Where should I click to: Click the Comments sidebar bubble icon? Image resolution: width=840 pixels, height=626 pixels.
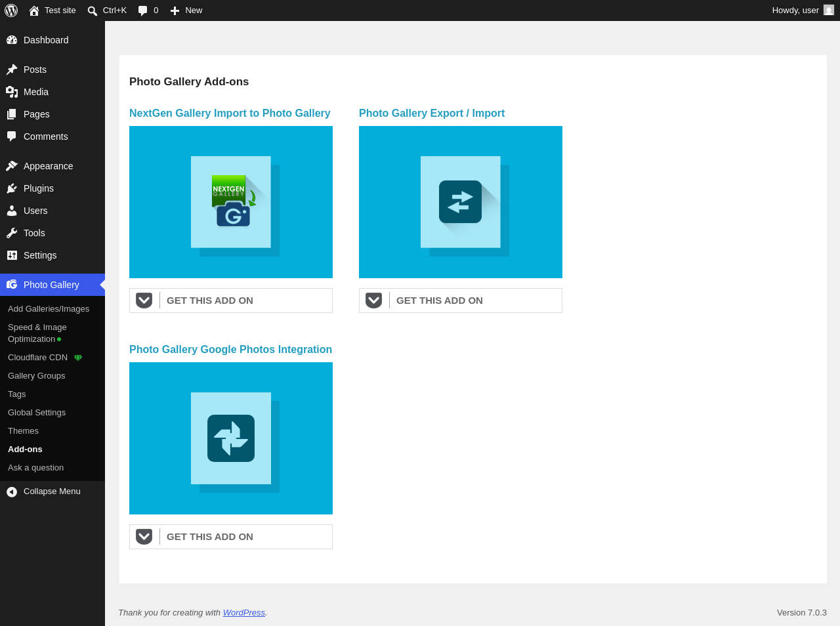point(12,136)
